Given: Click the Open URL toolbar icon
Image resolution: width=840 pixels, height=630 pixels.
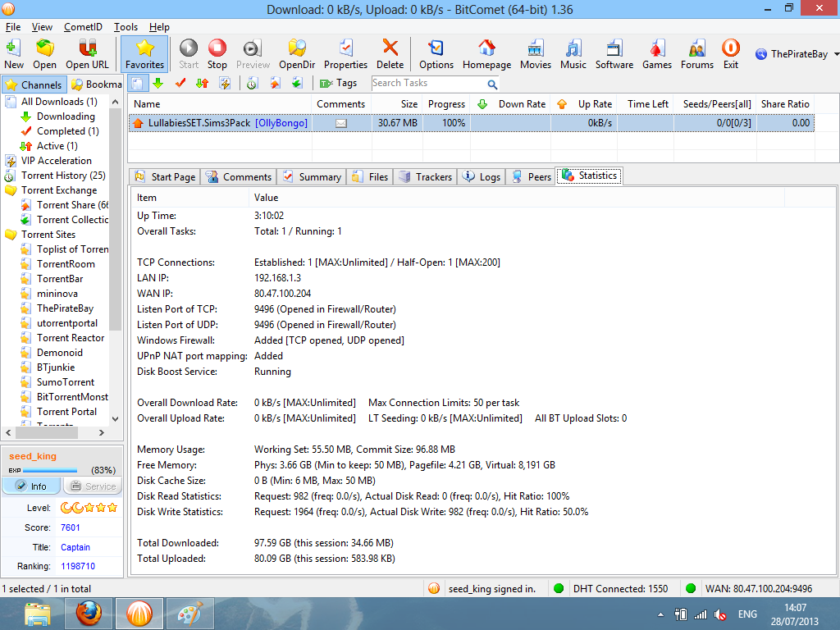Looking at the screenshot, I should [x=87, y=53].
